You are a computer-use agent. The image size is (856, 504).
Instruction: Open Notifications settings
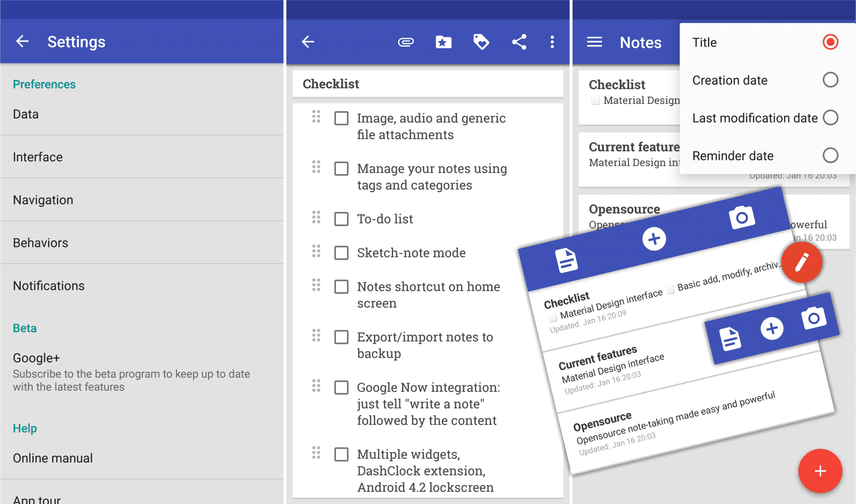49,285
